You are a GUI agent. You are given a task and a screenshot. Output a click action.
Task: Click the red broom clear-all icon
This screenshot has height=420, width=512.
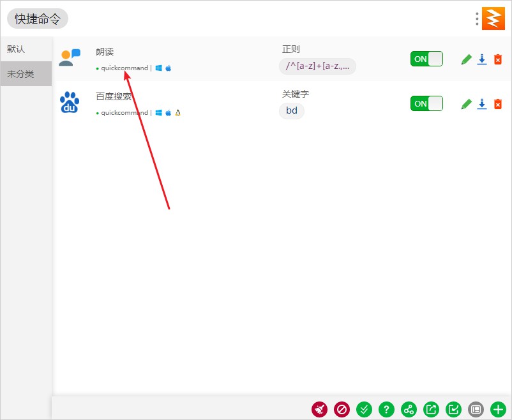(319, 409)
